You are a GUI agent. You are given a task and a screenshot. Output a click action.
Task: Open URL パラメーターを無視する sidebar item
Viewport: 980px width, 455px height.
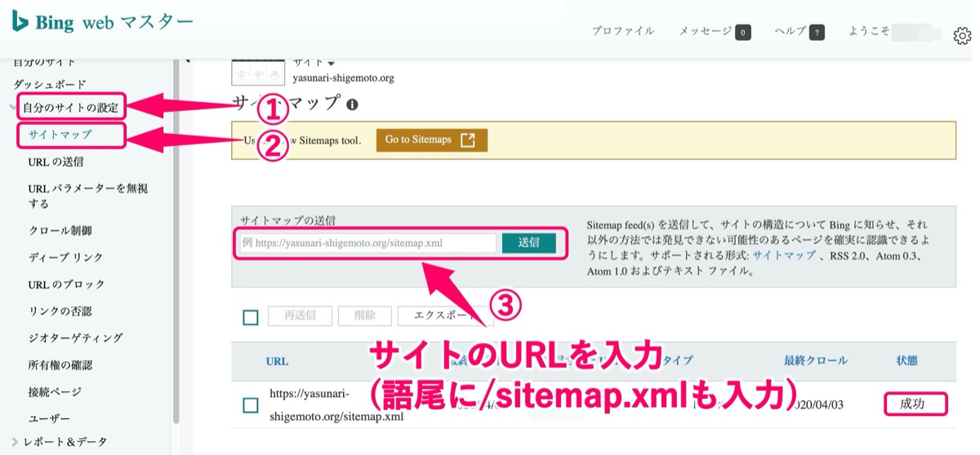88,195
